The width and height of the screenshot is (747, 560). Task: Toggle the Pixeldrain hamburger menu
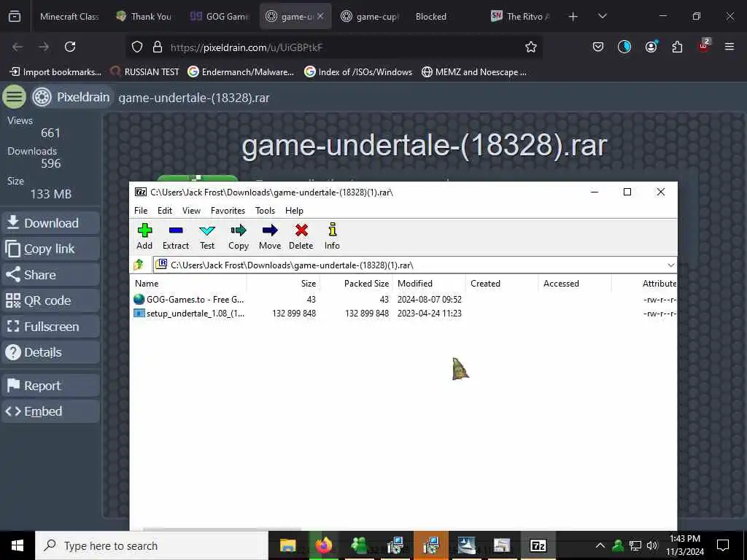[15, 97]
